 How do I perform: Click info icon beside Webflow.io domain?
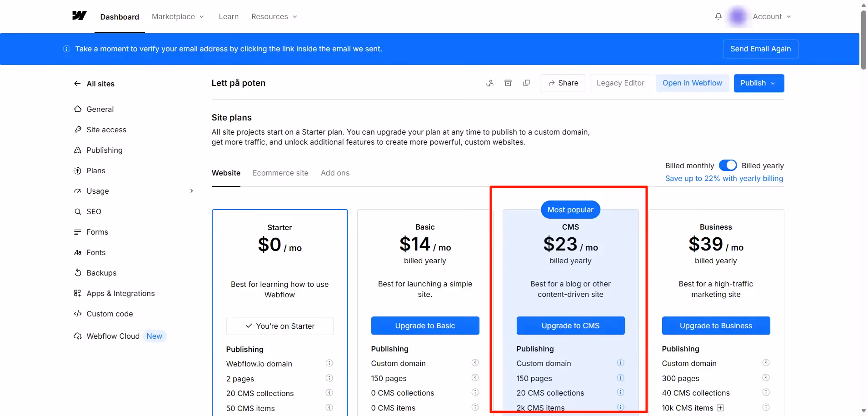pyautogui.click(x=329, y=363)
